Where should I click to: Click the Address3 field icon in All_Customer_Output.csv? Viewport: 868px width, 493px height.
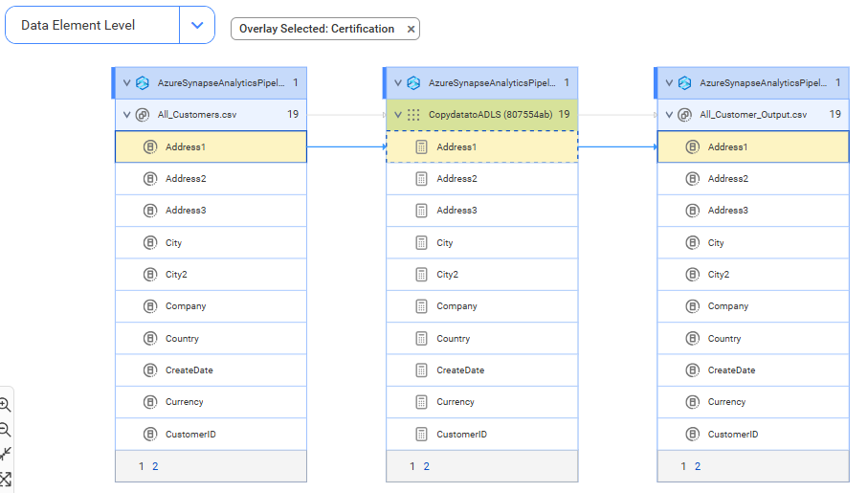pyautogui.click(x=693, y=211)
